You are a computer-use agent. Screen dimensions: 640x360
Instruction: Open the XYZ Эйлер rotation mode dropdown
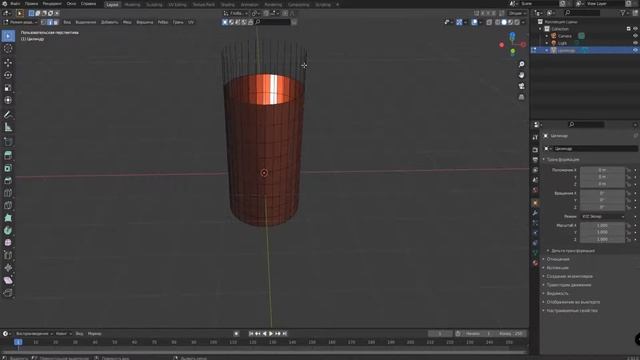tap(603, 216)
